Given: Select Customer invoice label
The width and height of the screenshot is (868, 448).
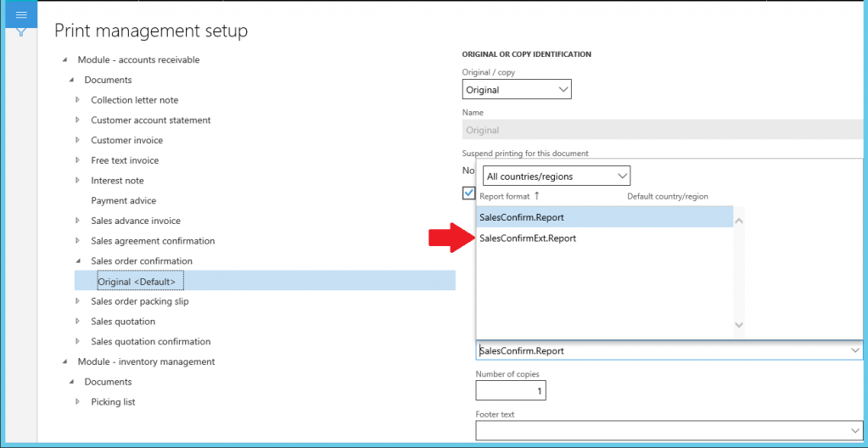Looking at the screenshot, I should 126,140.
